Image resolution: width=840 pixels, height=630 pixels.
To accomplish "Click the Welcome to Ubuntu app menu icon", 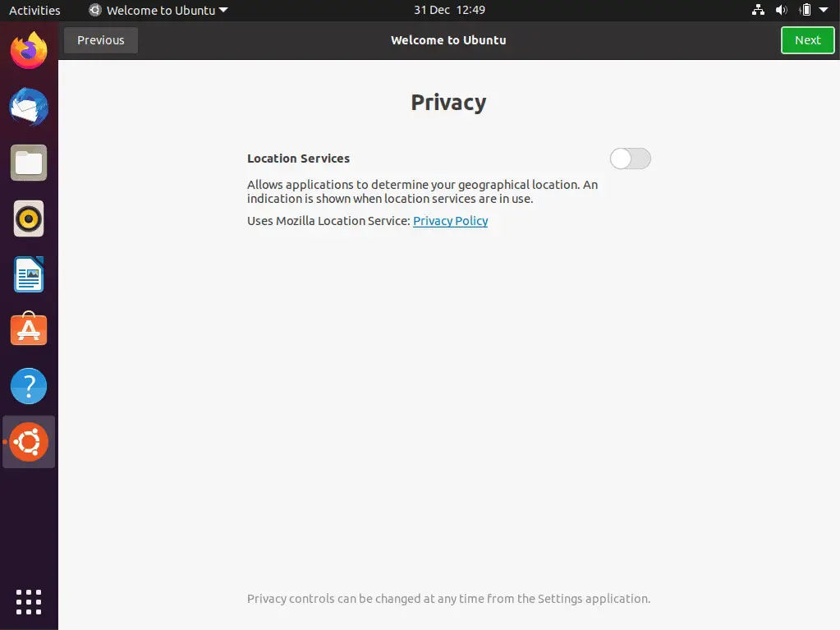I will click(94, 10).
